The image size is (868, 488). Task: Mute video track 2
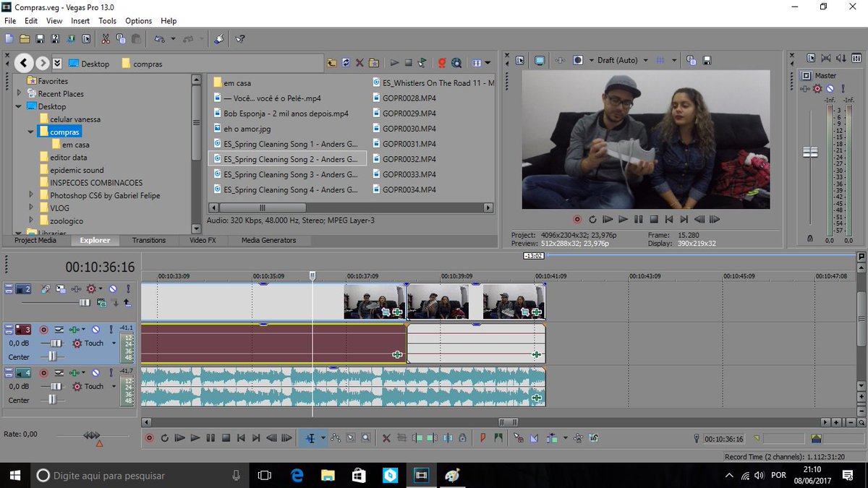point(112,289)
